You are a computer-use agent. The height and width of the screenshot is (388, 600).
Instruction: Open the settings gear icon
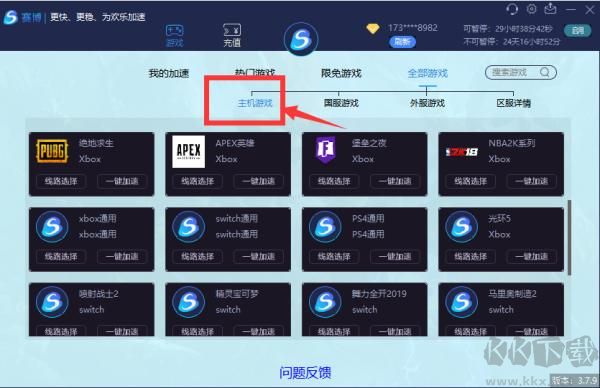(x=532, y=9)
